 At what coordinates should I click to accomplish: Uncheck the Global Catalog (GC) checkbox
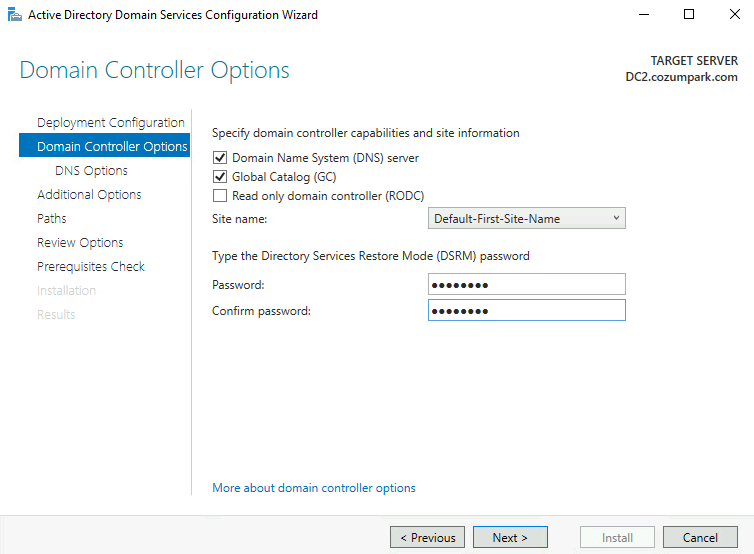tap(220, 177)
